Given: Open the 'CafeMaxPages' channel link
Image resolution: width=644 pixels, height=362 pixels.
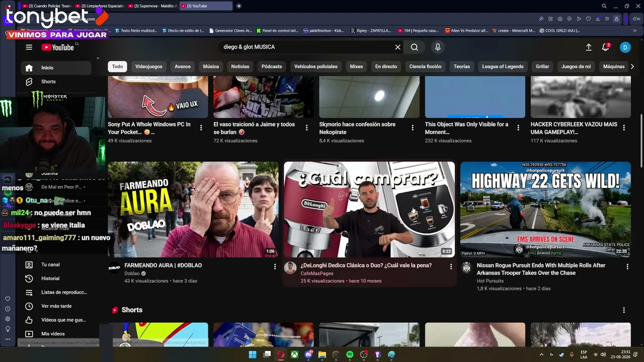Looking at the screenshot, I should pos(317,274).
